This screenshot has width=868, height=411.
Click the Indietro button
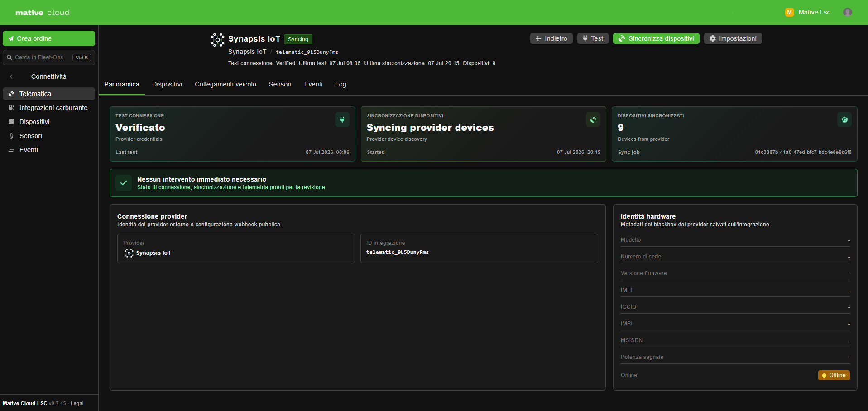[551, 38]
